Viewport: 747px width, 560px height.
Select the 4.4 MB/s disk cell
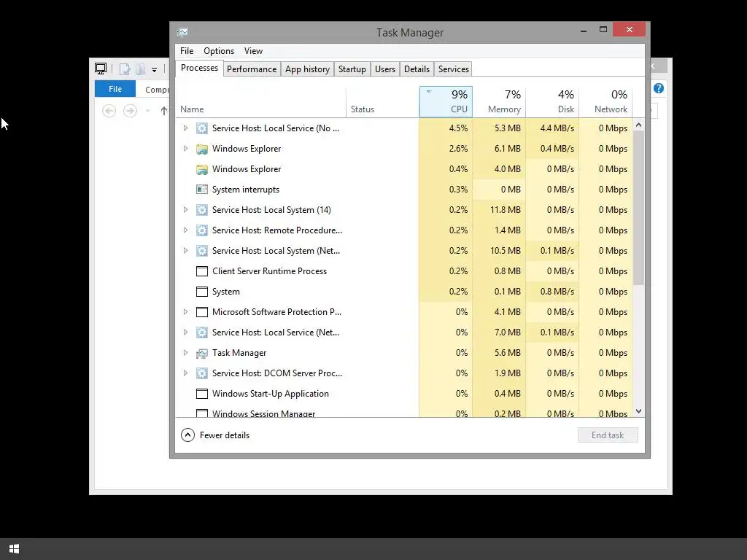(553, 128)
